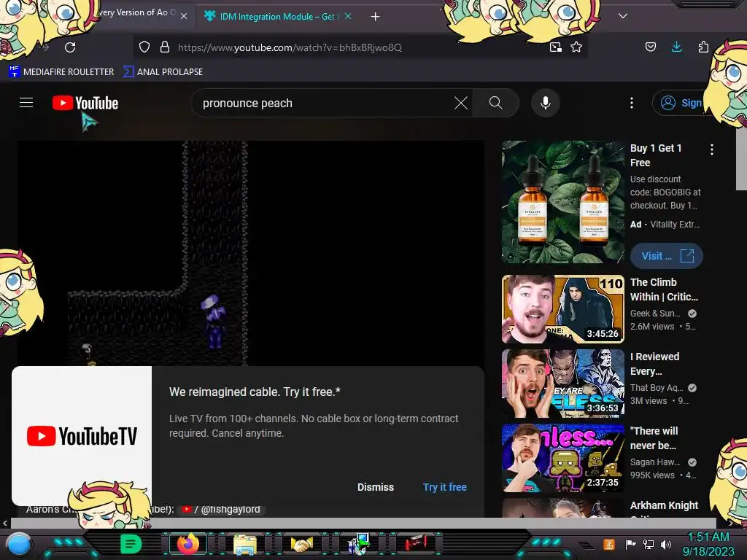Open the Start orb on the taskbar
Screen dimensions: 747x560
point(18,544)
